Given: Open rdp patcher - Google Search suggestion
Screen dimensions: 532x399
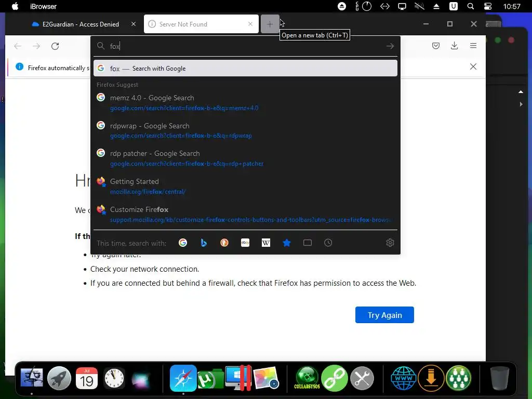Looking at the screenshot, I should click(245, 158).
